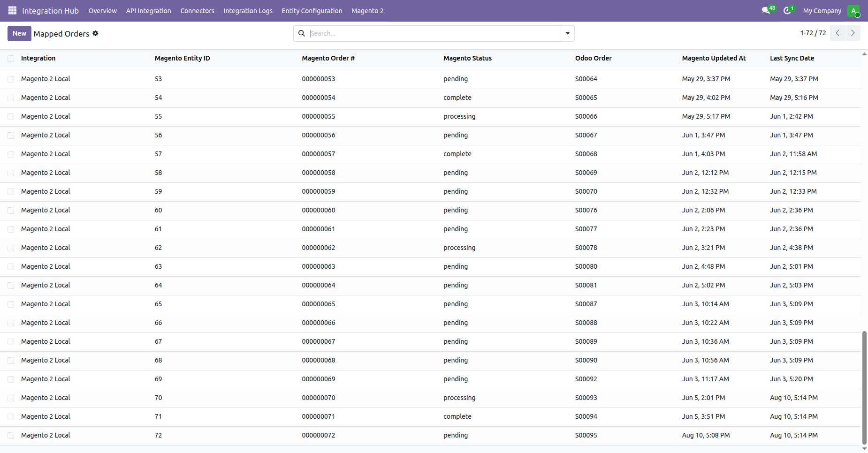Open the Connectors menu
The height and width of the screenshot is (453, 868).
point(197,11)
